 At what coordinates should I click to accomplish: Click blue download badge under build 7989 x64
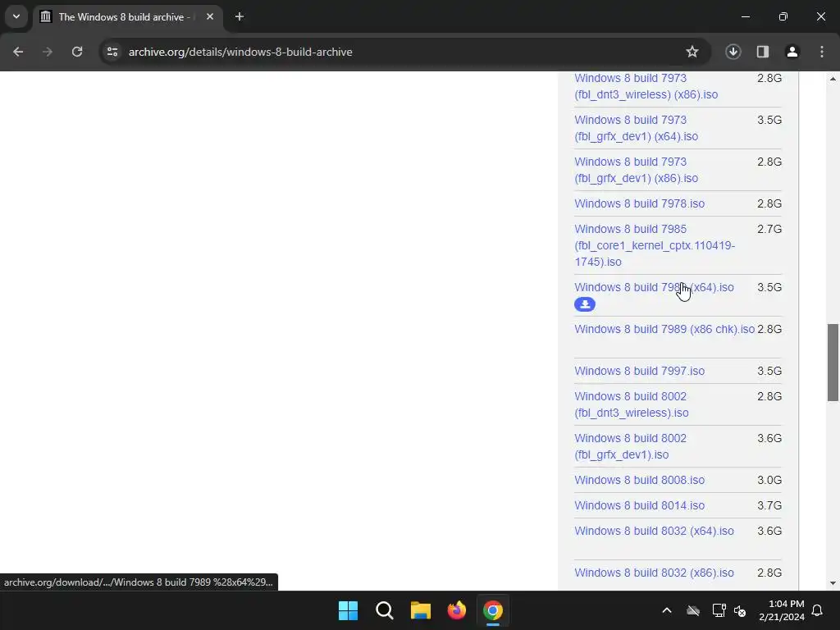tap(584, 304)
